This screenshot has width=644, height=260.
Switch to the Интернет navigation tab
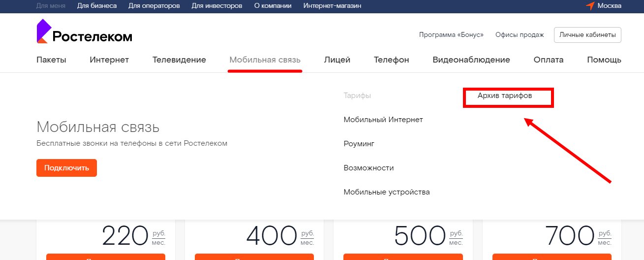pyautogui.click(x=109, y=60)
